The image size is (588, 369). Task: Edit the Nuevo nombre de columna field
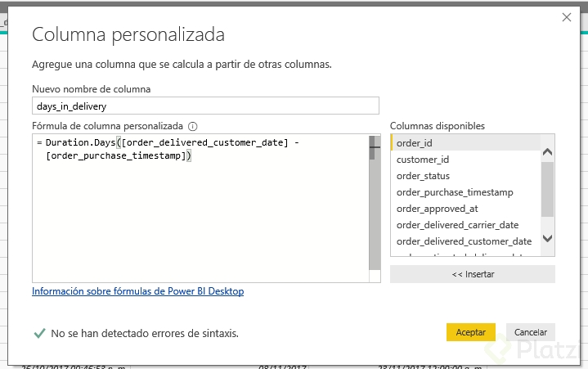[x=205, y=106]
